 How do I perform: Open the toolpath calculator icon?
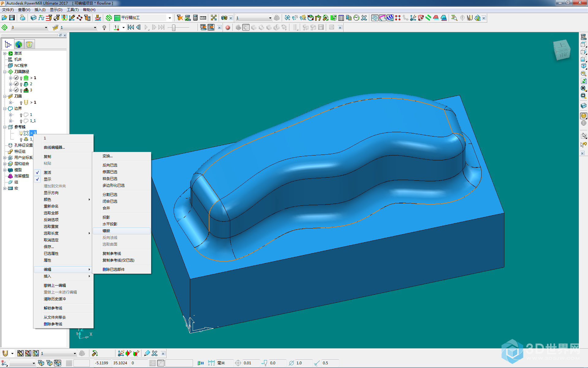[195, 18]
